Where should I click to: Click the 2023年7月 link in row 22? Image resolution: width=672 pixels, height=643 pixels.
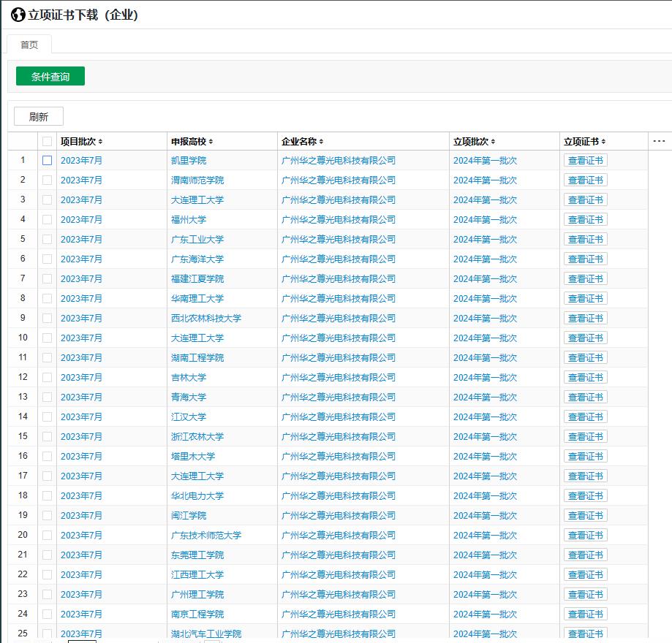pyautogui.click(x=81, y=575)
